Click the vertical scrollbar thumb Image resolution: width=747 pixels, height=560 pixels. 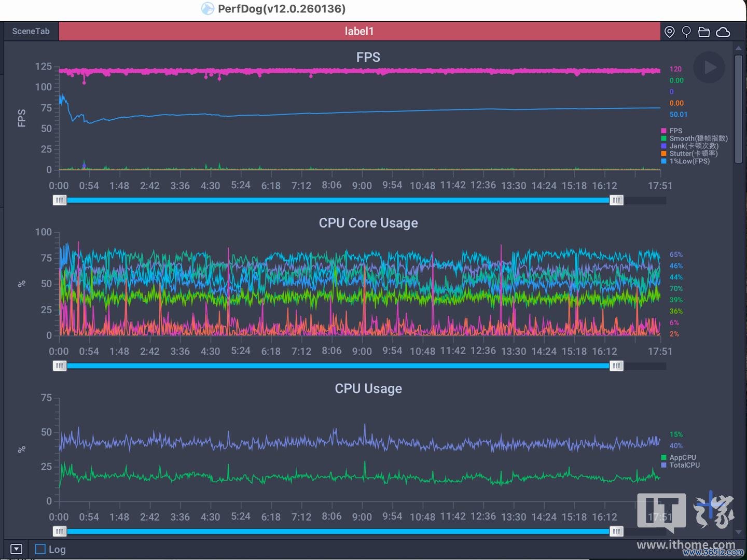739,109
